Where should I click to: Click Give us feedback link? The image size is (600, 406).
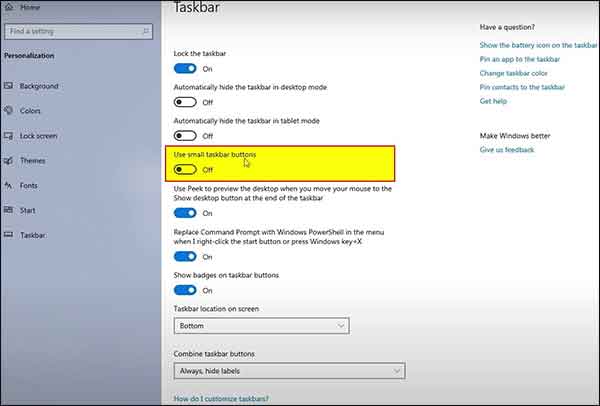[507, 150]
